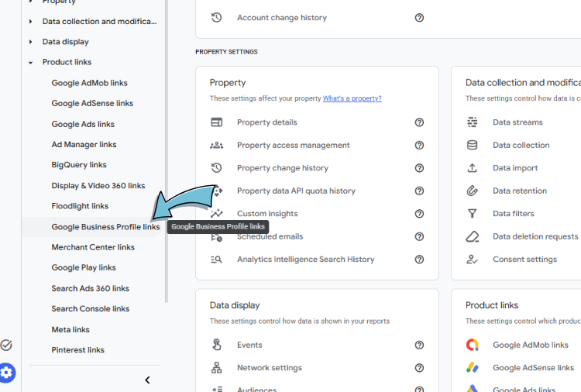Open help for Network settings

pos(419,368)
